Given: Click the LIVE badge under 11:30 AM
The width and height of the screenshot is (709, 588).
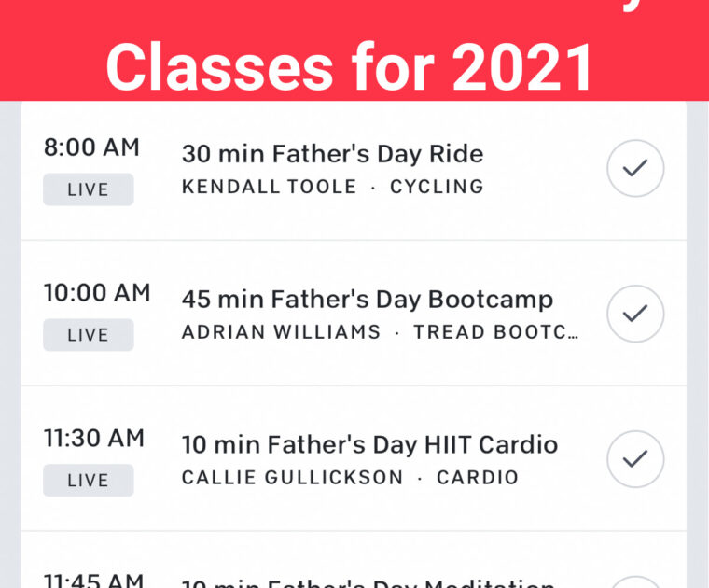Looking at the screenshot, I should click(x=88, y=481).
